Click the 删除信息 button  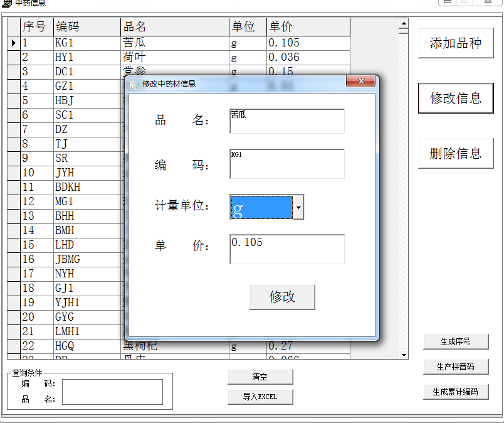click(x=456, y=153)
